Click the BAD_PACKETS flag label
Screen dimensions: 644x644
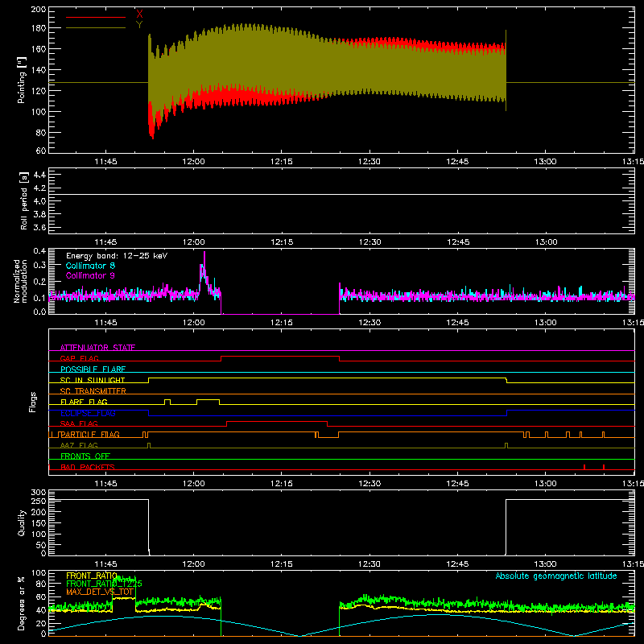(x=88, y=467)
